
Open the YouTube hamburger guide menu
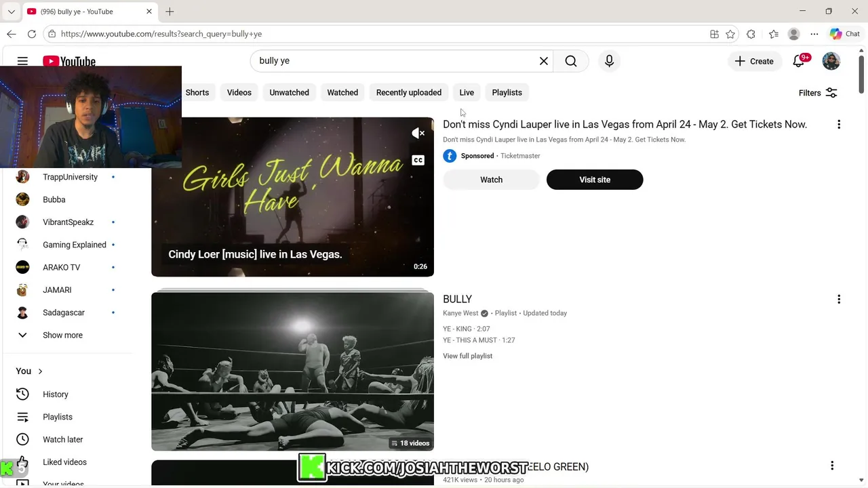[22, 61]
